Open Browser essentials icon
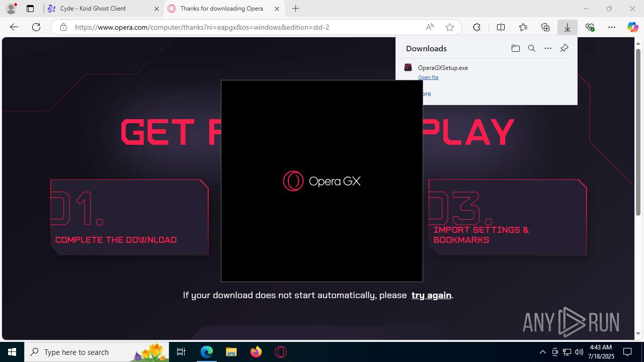 (x=590, y=27)
